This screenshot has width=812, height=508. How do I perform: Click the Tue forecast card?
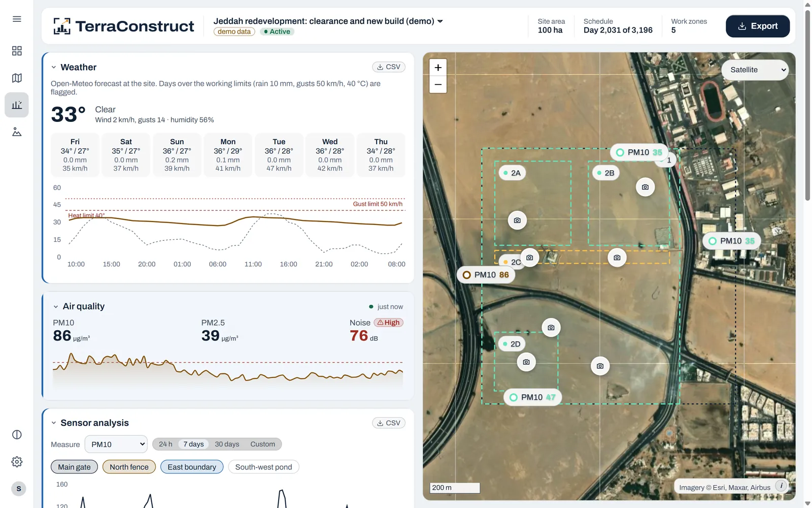pos(279,155)
